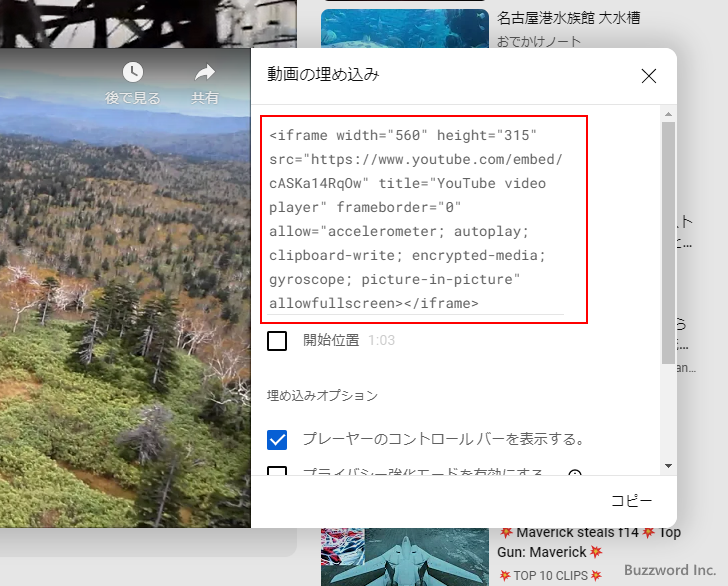This screenshot has height=586, width=728.
Task: Open the Nagoya aquarium video thumbnail
Action: [x=405, y=28]
